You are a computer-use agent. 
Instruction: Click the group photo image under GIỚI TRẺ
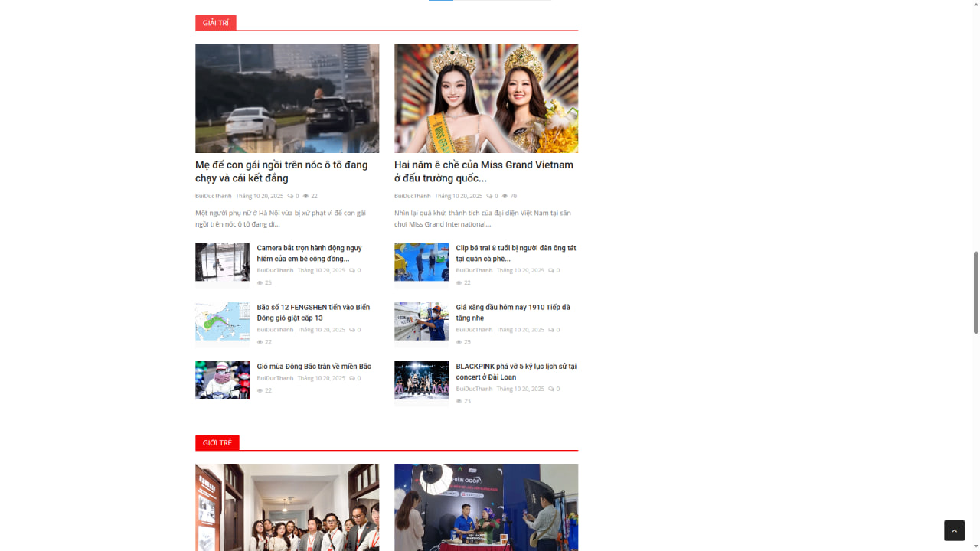(287, 507)
